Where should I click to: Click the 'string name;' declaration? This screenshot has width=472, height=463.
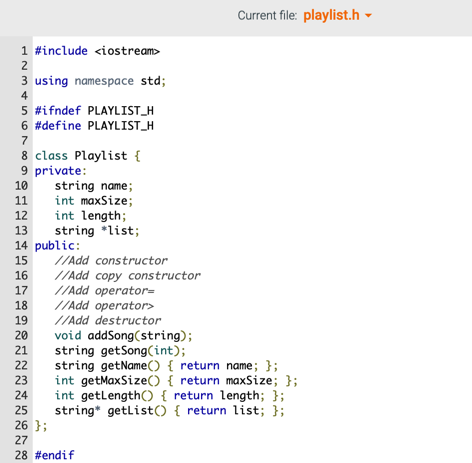click(94, 186)
